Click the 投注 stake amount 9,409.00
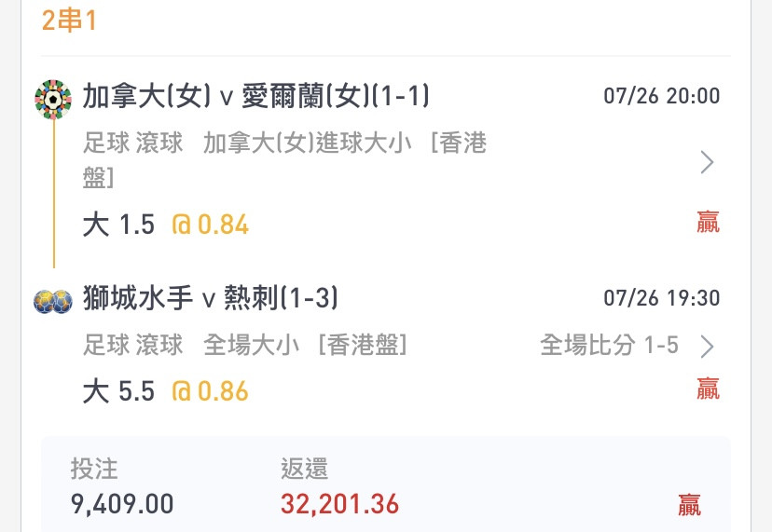Screen dimensions: 772x532 [122, 504]
